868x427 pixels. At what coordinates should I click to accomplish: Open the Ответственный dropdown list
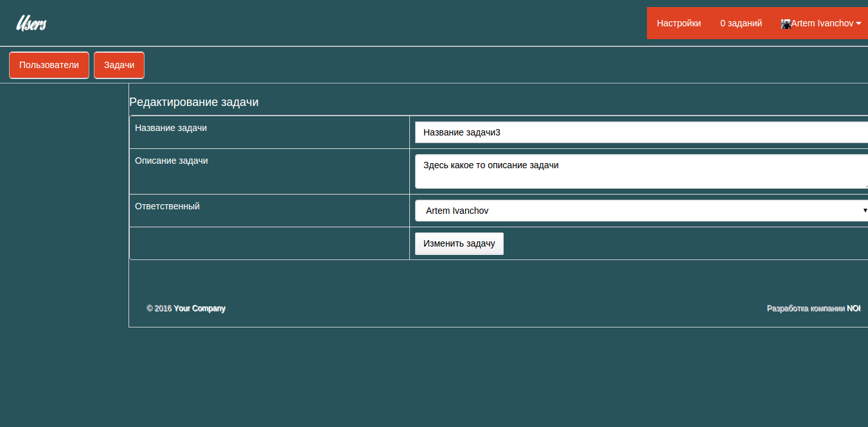pos(641,211)
